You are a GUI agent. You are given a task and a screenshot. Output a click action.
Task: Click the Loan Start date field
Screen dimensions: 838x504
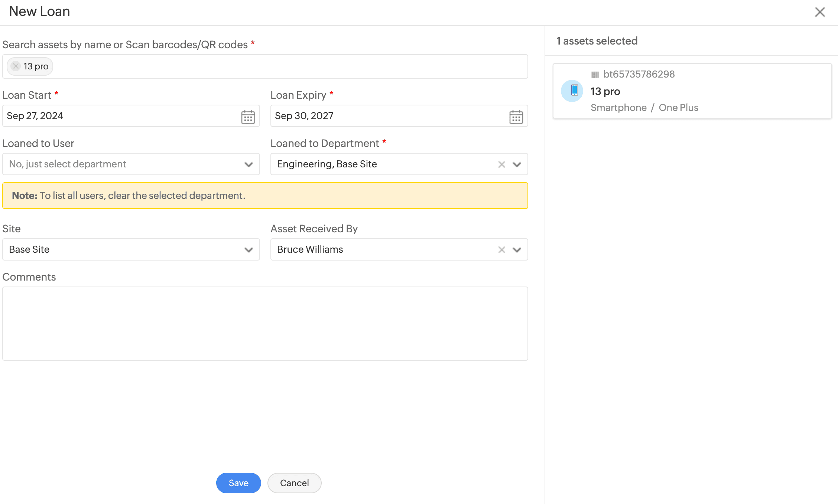tap(119, 116)
